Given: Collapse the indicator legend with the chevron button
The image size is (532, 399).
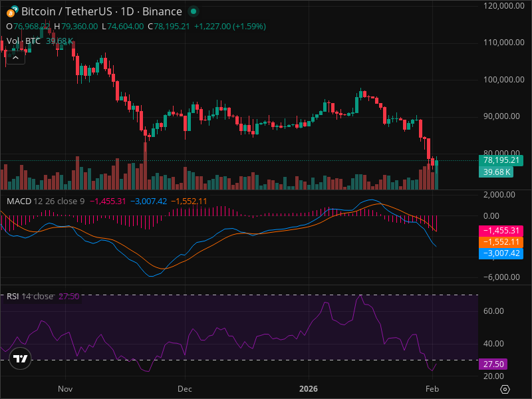Looking at the screenshot, I should [x=15, y=58].
